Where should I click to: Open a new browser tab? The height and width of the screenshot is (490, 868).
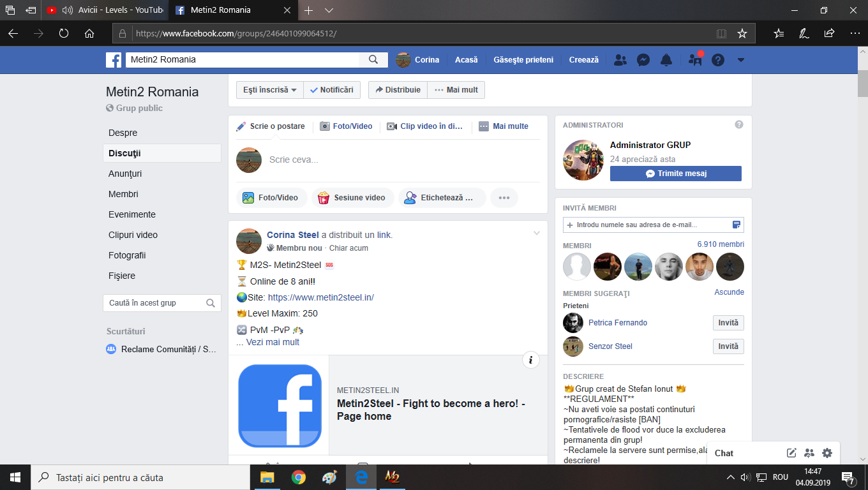coord(309,10)
